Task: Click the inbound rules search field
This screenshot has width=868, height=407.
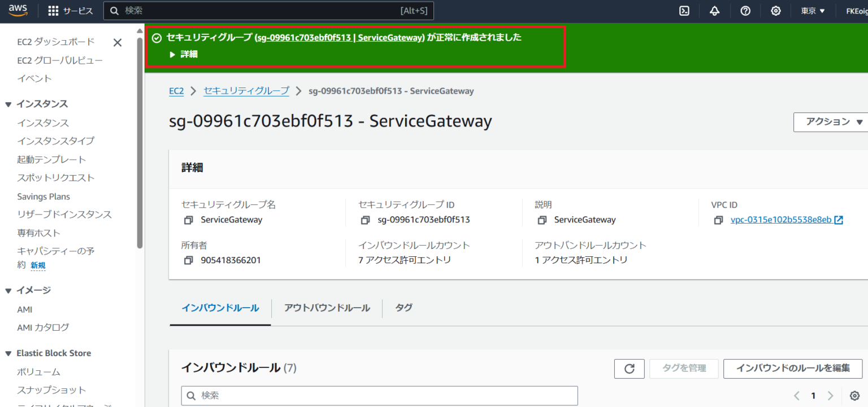Action: click(379, 395)
